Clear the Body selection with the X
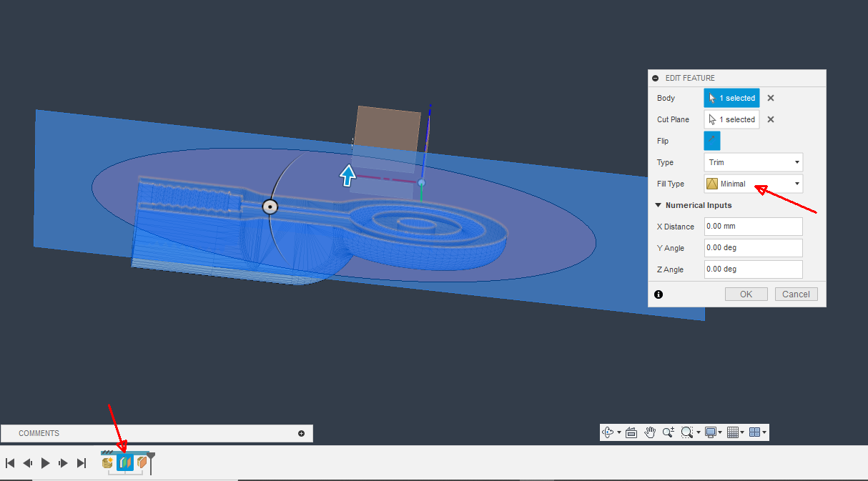The width and height of the screenshot is (868, 481). tap(770, 98)
